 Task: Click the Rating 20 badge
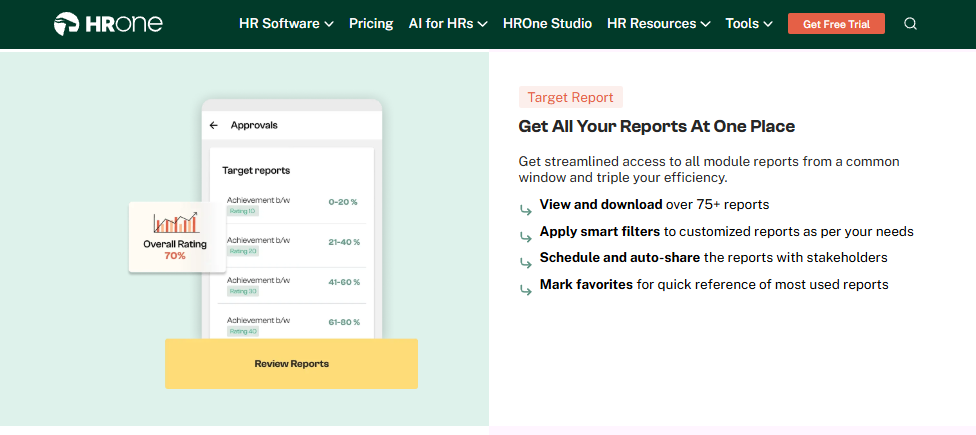pos(243,251)
